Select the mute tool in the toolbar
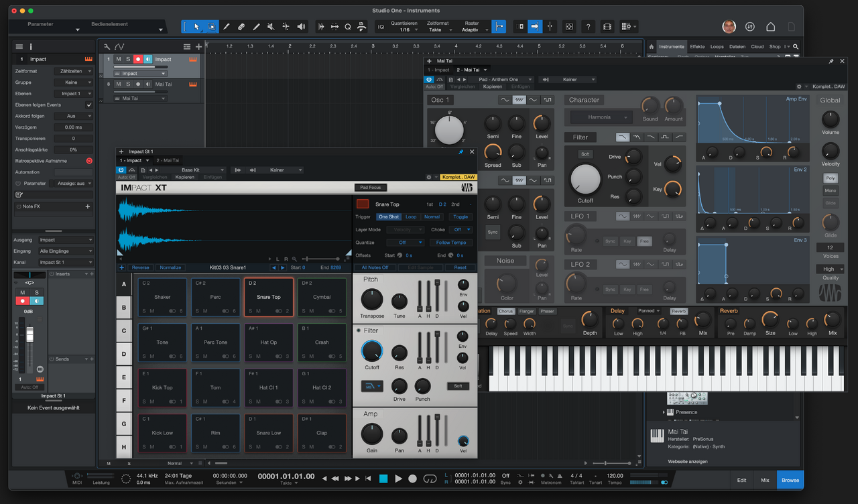The width and height of the screenshot is (858, 504). [x=271, y=27]
